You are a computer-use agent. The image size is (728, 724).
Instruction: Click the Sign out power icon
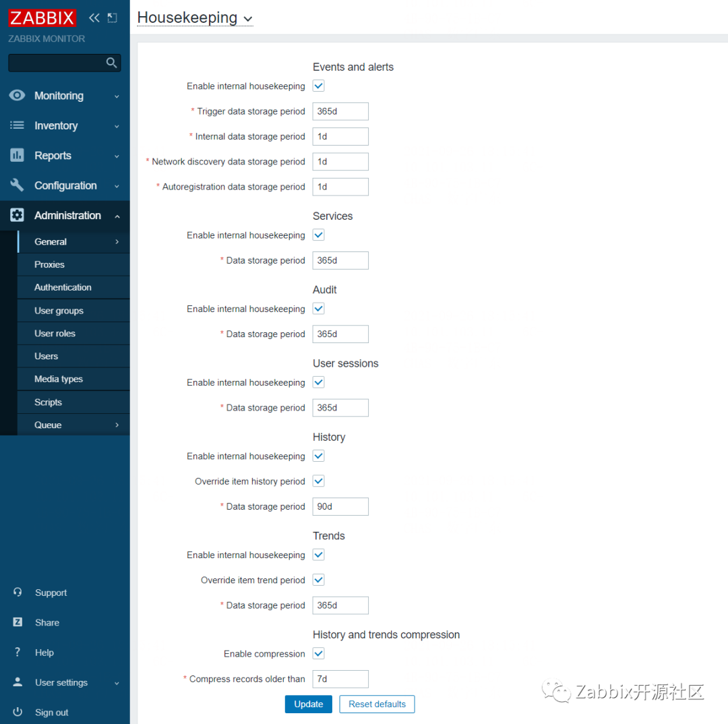tap(18, 711)
